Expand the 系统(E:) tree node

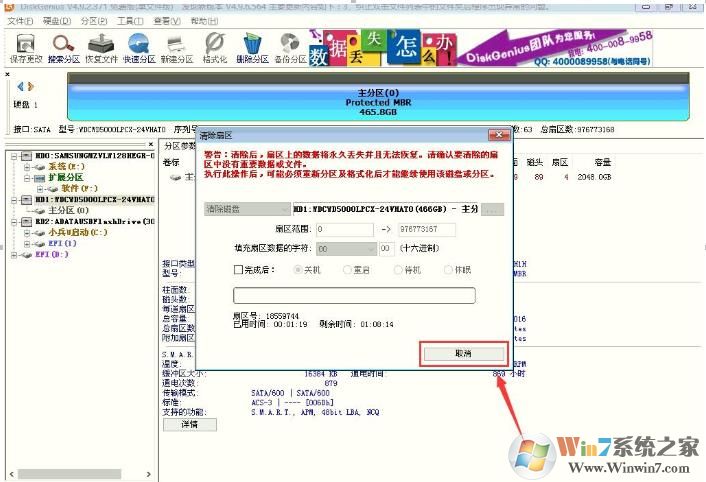(27, 167)
